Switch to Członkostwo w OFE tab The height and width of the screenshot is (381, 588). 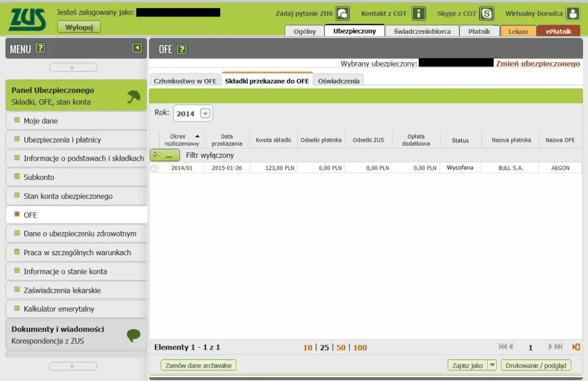click(x=185, y=80)
